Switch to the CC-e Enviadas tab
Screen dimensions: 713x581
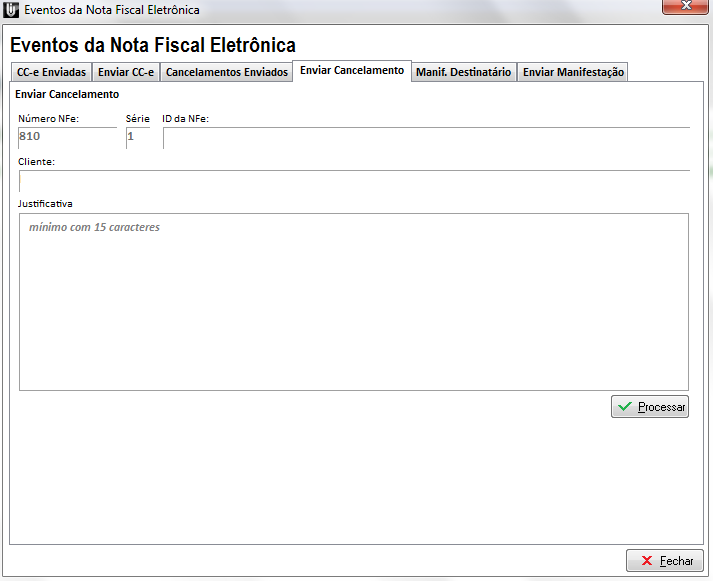pos(51,72)
